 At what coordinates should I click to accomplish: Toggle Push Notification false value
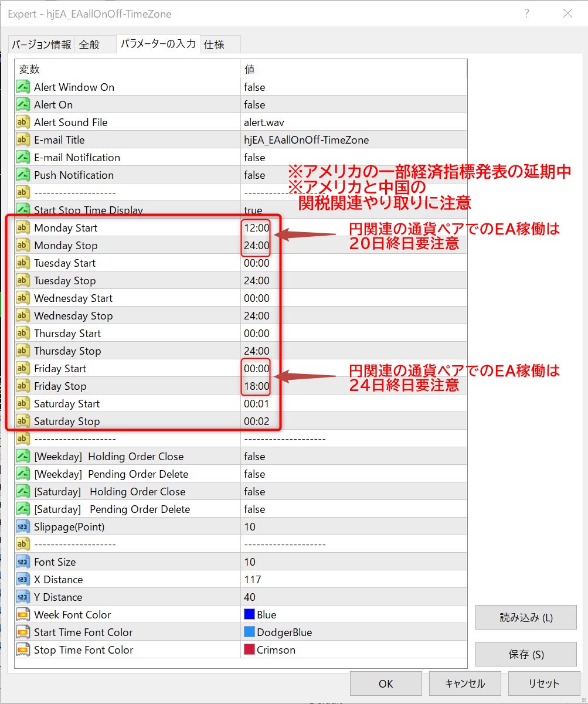coord(254,175)
